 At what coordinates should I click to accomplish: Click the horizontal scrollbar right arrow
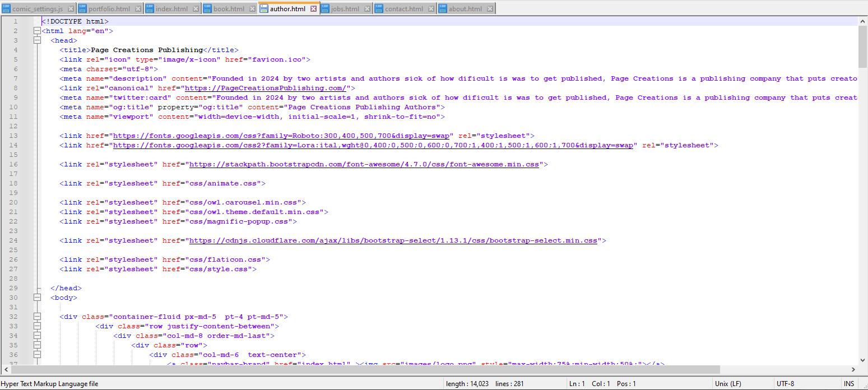[853, 370]
